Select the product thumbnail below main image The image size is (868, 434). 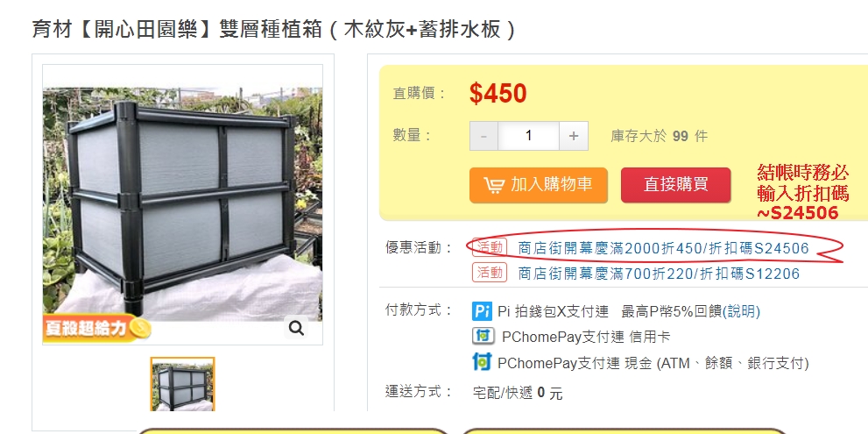coord(183,384)
